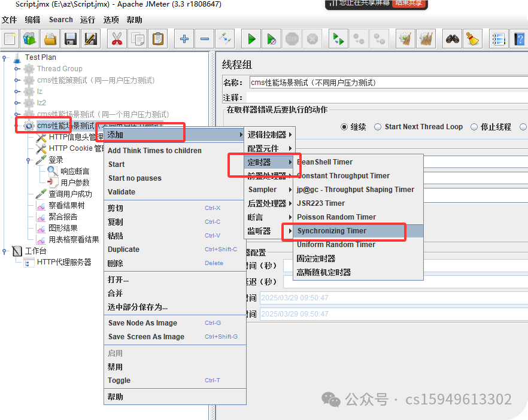
Task: Choose Synchronizing Timer from timer list
Action: click(358, 231)
